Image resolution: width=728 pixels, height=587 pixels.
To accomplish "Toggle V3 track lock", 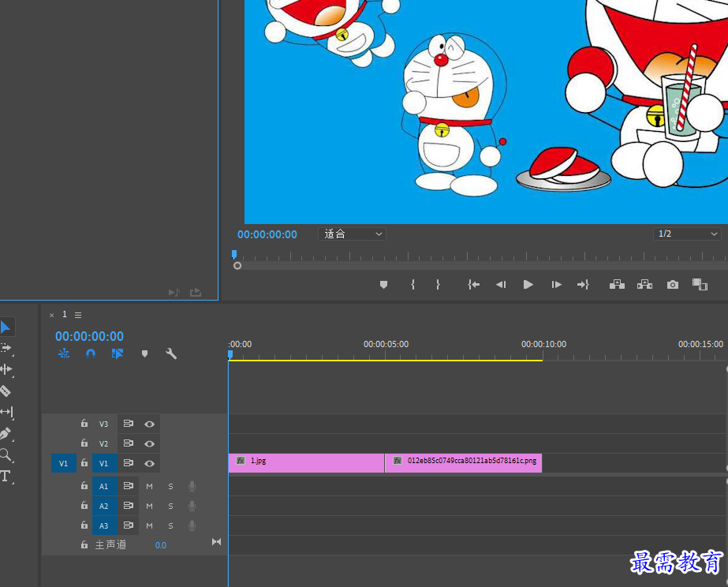I will (84, 424).
